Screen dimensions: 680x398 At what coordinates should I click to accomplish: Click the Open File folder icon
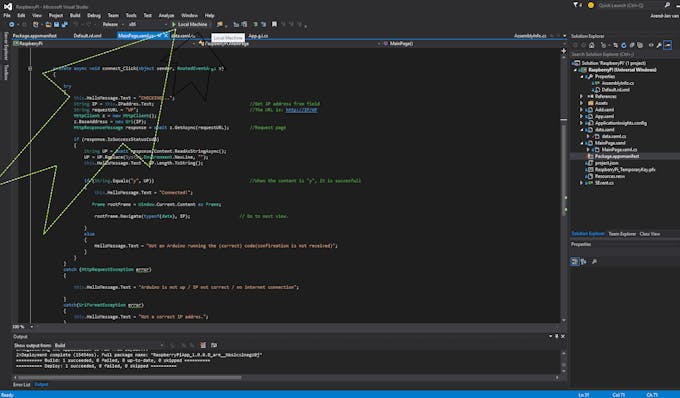coord(49,25)
